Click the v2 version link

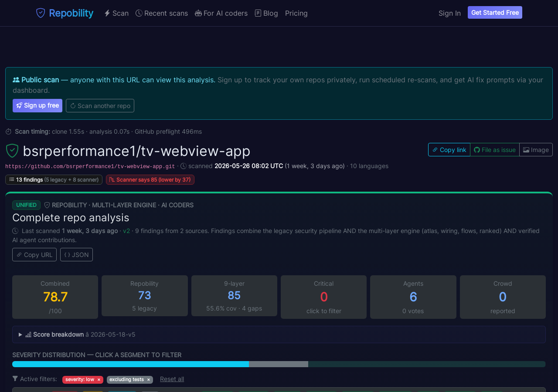coord(126,231)
